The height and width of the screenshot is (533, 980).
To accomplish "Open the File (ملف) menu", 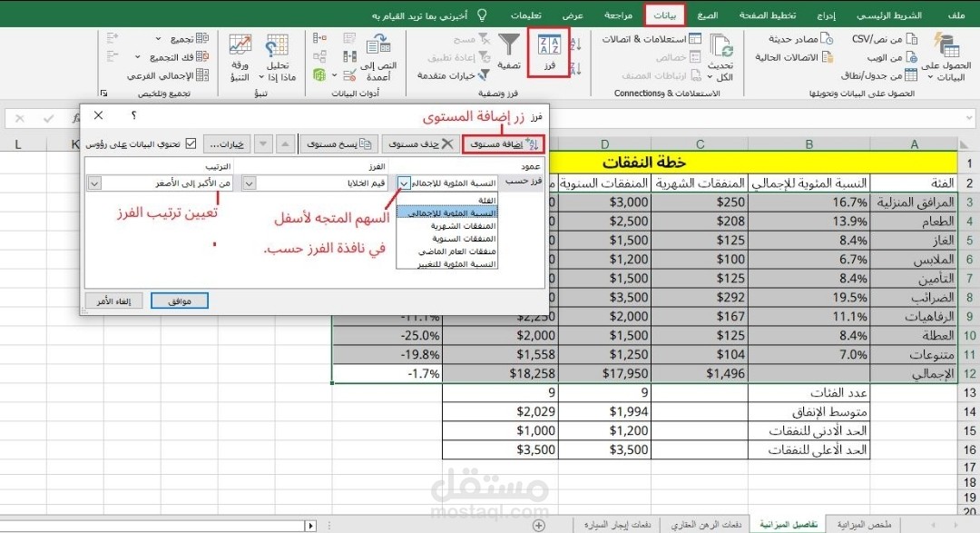I will (x=955, y=15).
